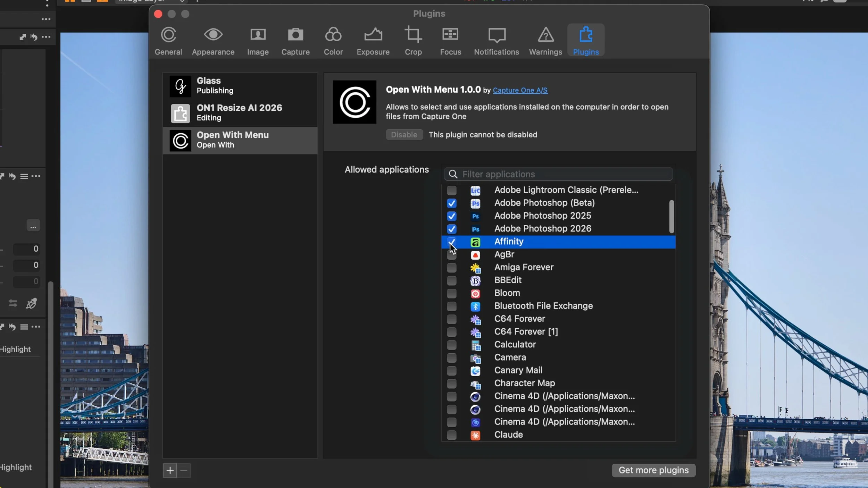Click the sliders adjust icon in left panel

tap(13, 303)
